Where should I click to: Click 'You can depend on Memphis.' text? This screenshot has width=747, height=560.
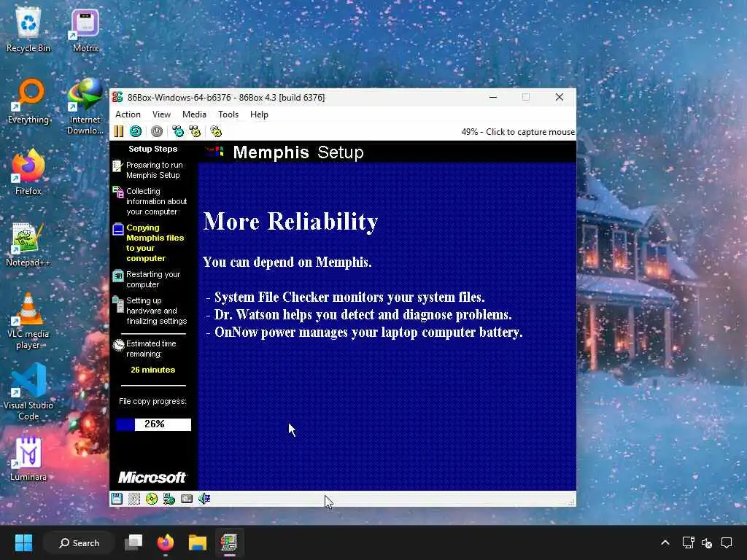click(287, 262)
